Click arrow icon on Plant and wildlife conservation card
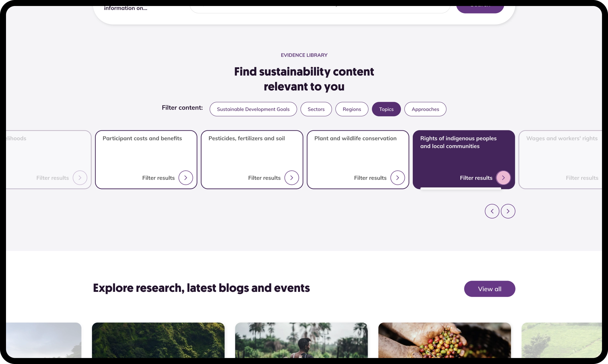This screenshot has width=608, height=364. point(397,178)
